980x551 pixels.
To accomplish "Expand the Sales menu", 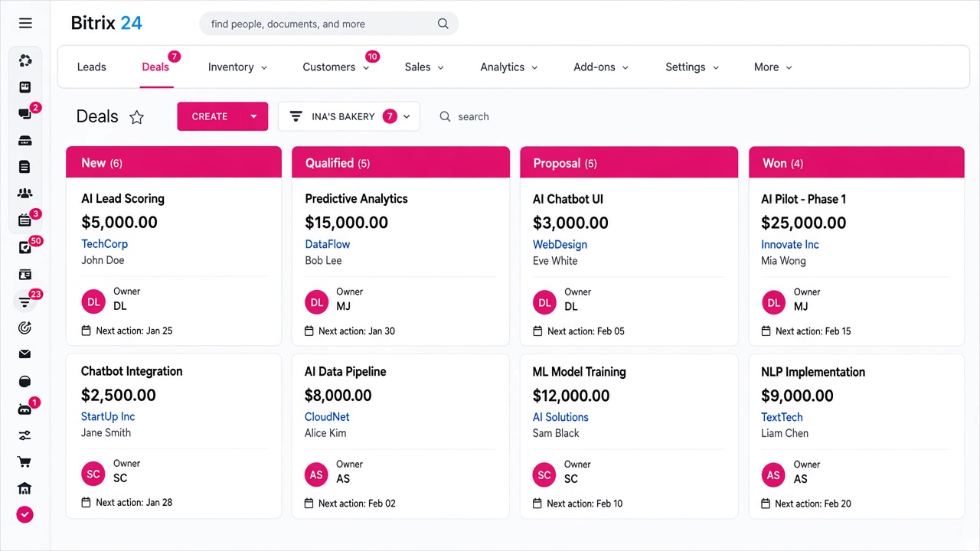I will click(x=424, y=67).
